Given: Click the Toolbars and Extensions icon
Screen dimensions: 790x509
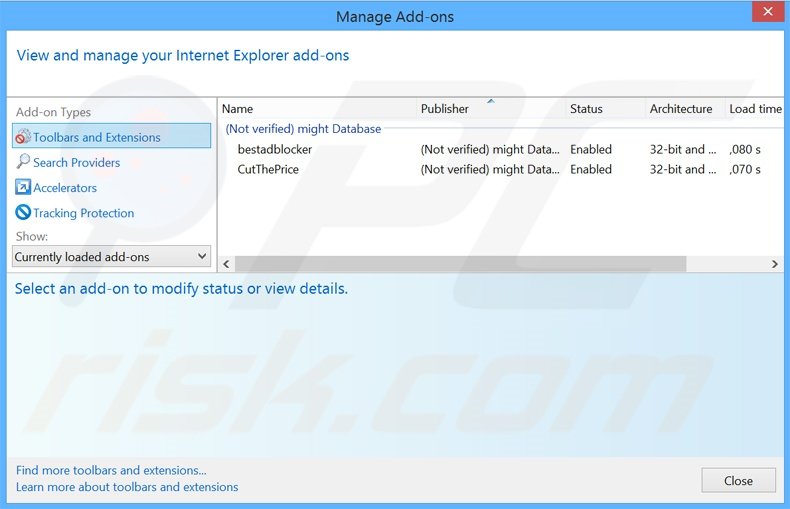Looking at the screenshot, I should pyautogui.click(x=23, y=137).
